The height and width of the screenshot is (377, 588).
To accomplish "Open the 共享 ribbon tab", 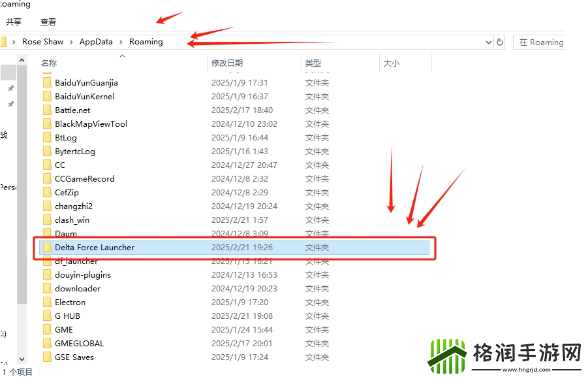I will point(14,22).
